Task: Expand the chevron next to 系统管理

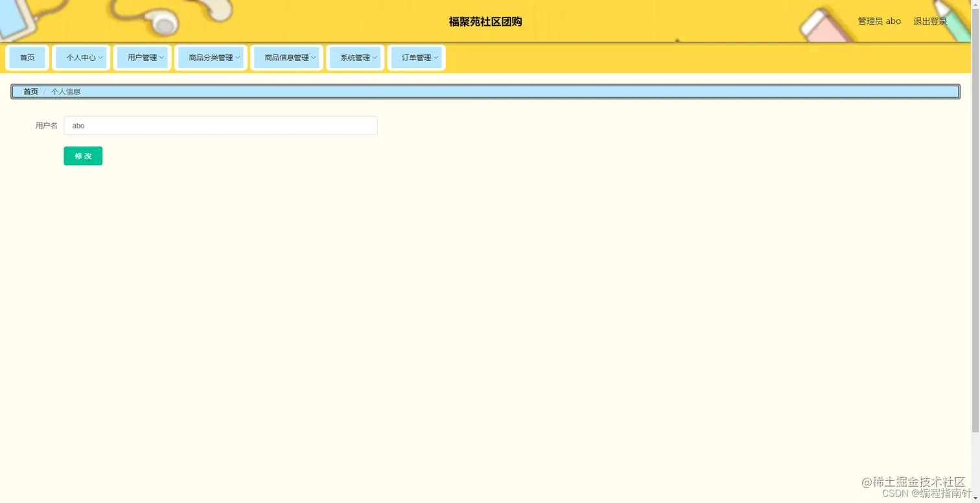Action: point(375,58)
